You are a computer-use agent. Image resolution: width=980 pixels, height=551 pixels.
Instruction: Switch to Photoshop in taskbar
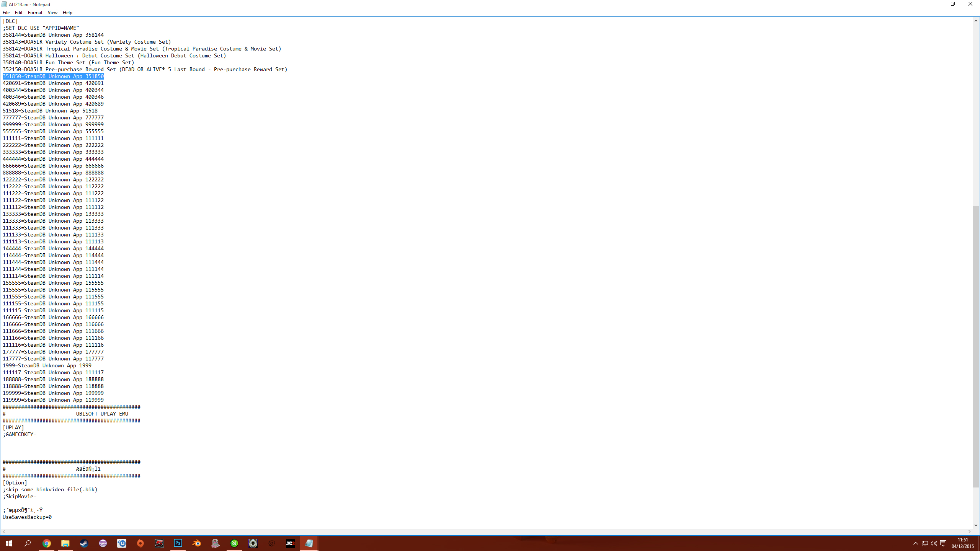pyautogui.click(x=178, y=543)
